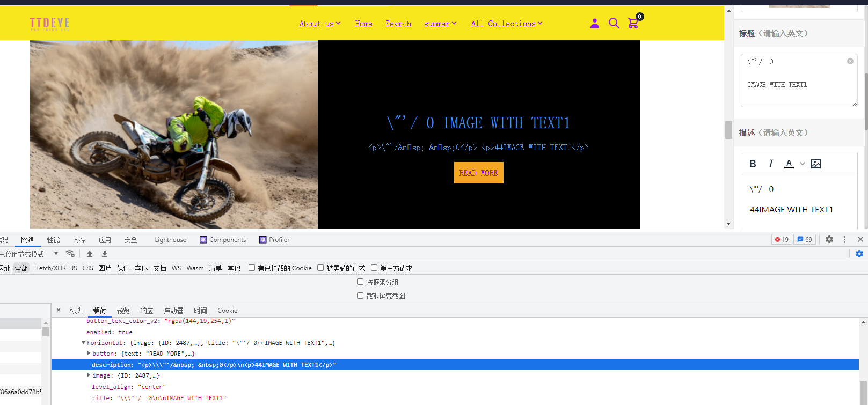Open the user account icon

click(x=594, y=23)
